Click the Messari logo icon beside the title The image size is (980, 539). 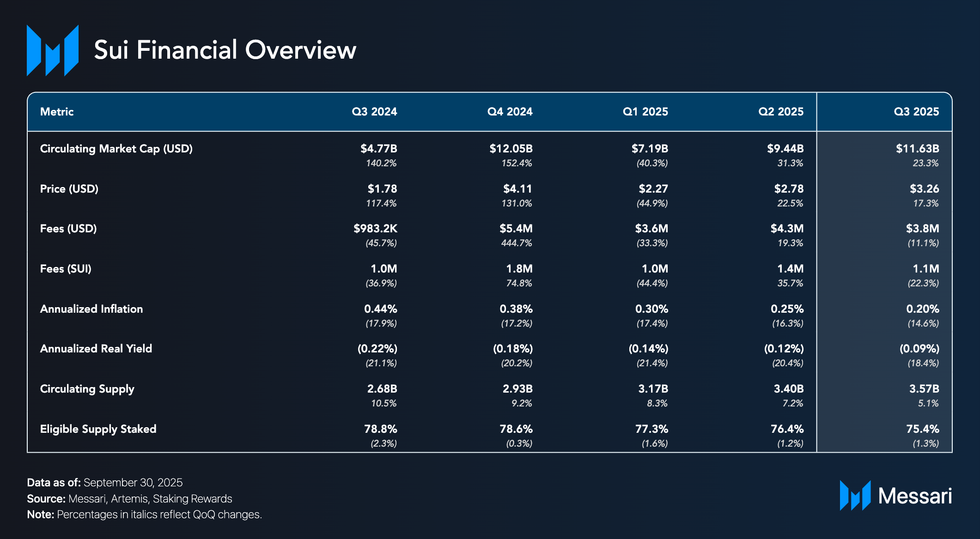pos(52,50)
